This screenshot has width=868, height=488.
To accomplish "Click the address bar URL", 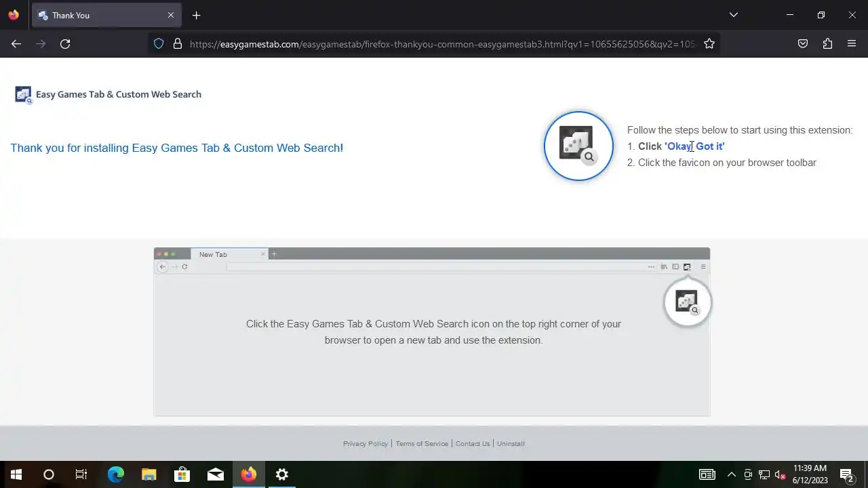I will pos(442,44).
